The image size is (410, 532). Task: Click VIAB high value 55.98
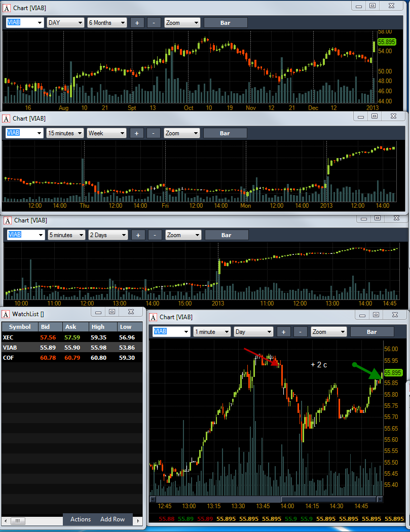click(98, 348)
